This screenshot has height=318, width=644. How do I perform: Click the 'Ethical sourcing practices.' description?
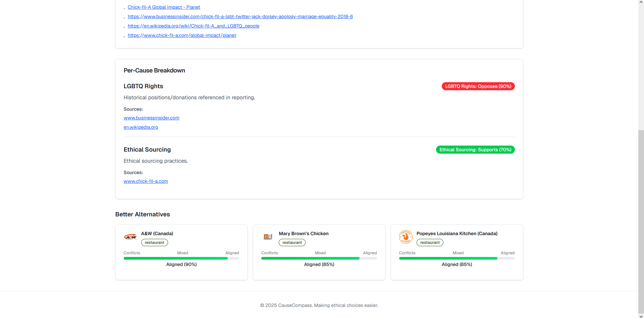(x=156, y=161)
